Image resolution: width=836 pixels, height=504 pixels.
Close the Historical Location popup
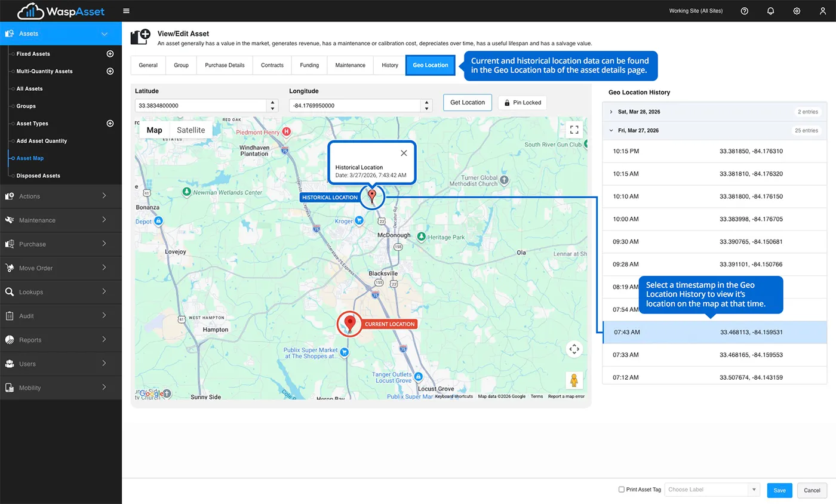click(404, 153)
